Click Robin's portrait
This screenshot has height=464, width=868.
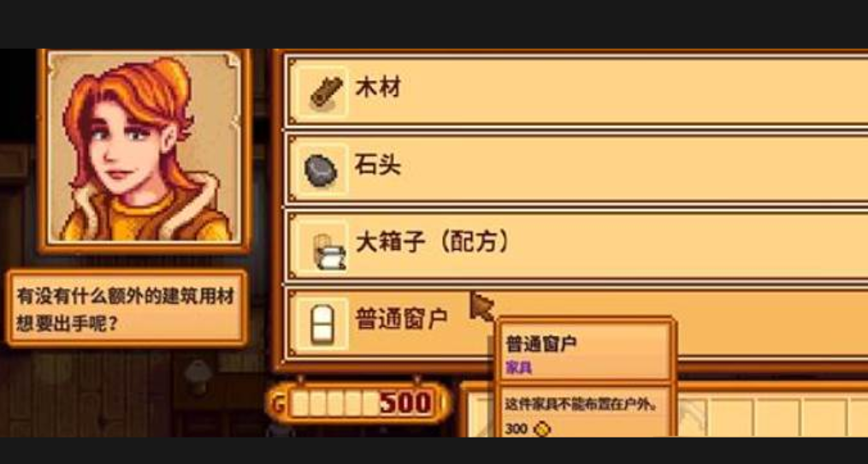tap(145, 148)
